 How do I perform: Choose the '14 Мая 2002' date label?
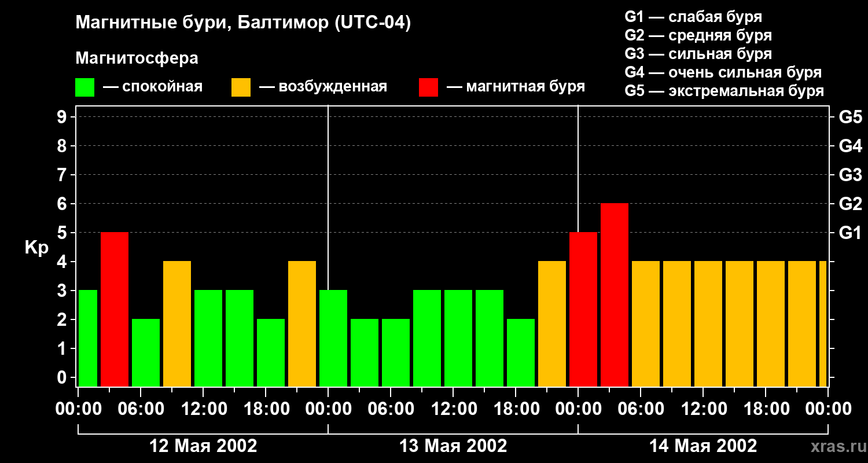tap(703, 446)
